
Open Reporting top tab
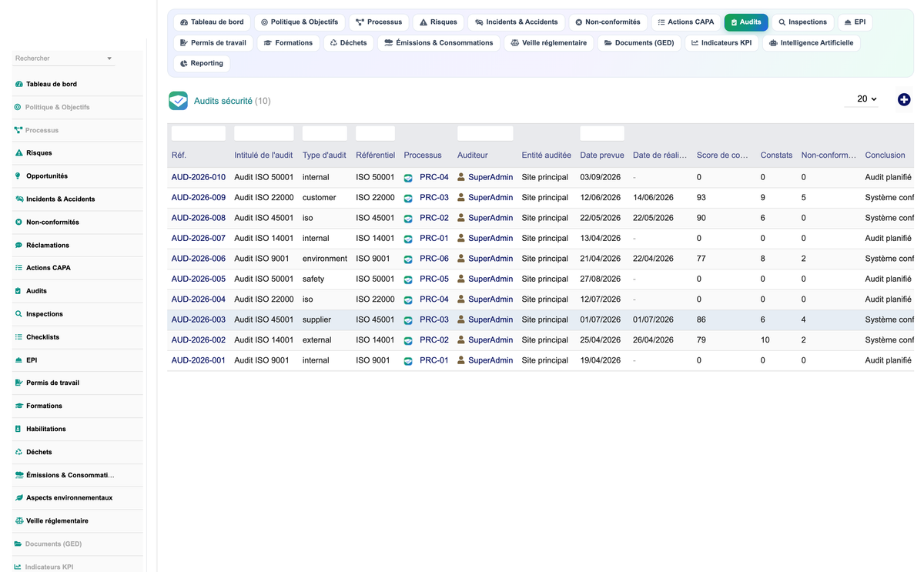pyautogui.click(x=201, y=64)
